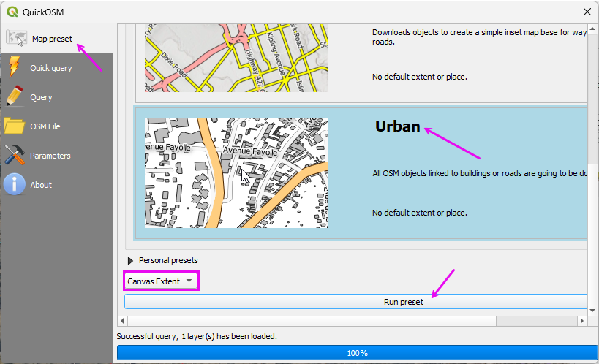Open the Parameters tab
599x364 pixels.
(50, 156)
